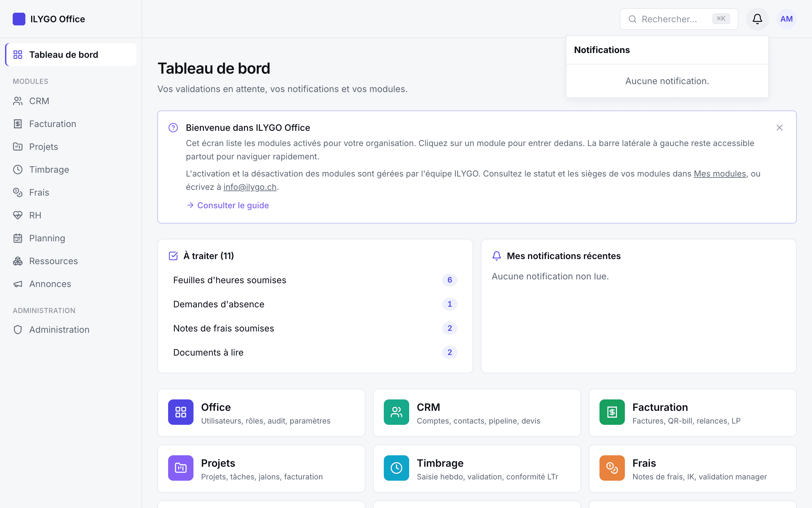Click the Frais card title
Viewport: 812px width, 508px height.
644,463
